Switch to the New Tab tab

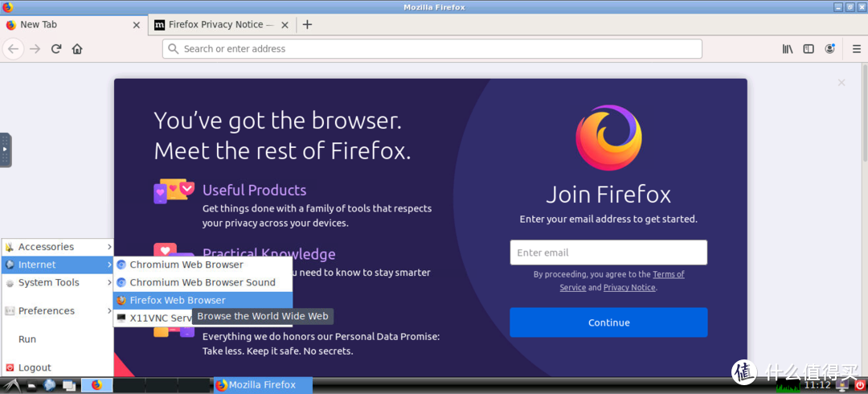click(x=73, y=24)
